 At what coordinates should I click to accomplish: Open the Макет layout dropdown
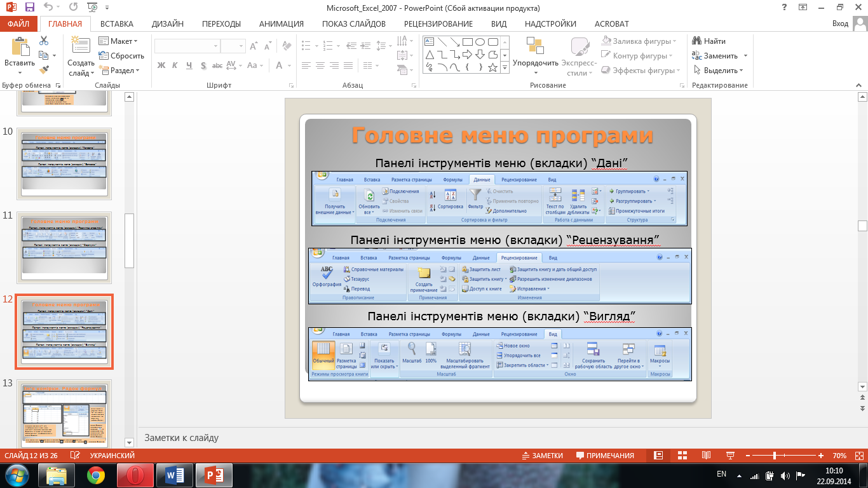tap(118, 41)
